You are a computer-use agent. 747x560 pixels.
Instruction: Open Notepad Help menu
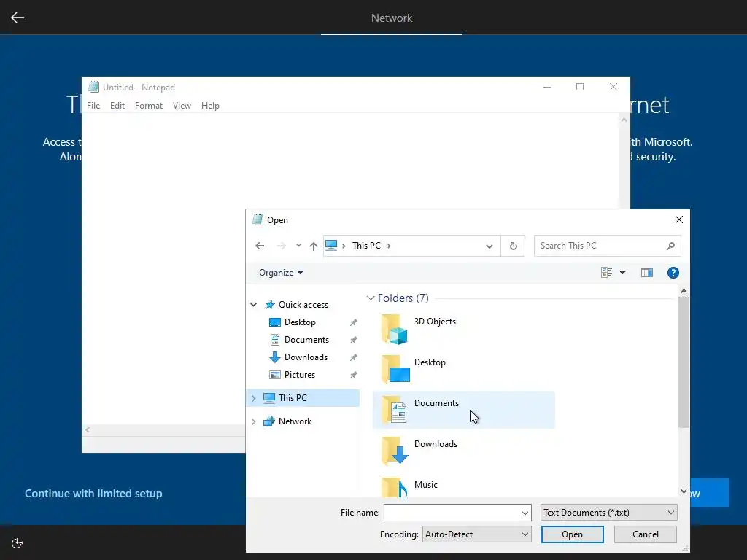(210, 106)
